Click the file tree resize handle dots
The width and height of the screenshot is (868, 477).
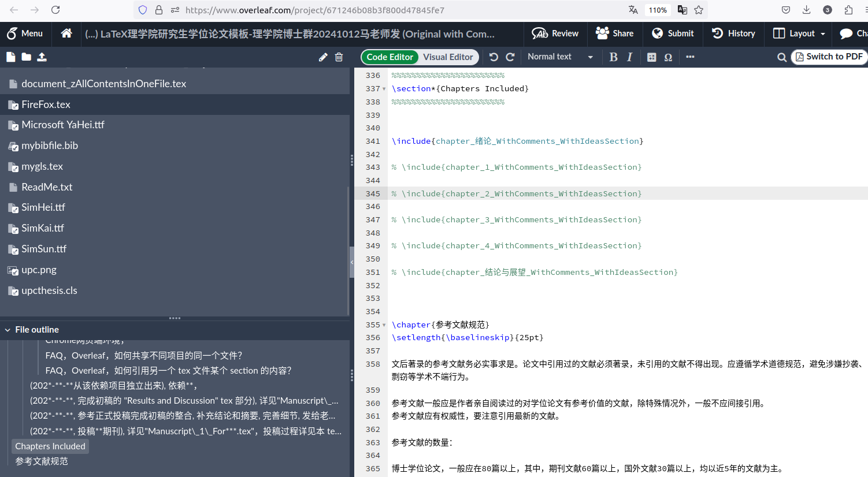[175, 318]
